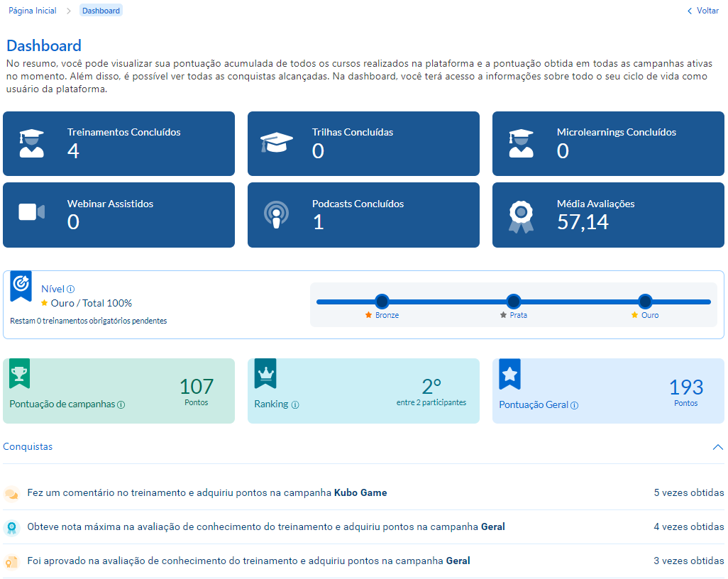Click the trophy icon on campaigns card
Viewport: 728px width, 579px height.
(x=20, y=373)
